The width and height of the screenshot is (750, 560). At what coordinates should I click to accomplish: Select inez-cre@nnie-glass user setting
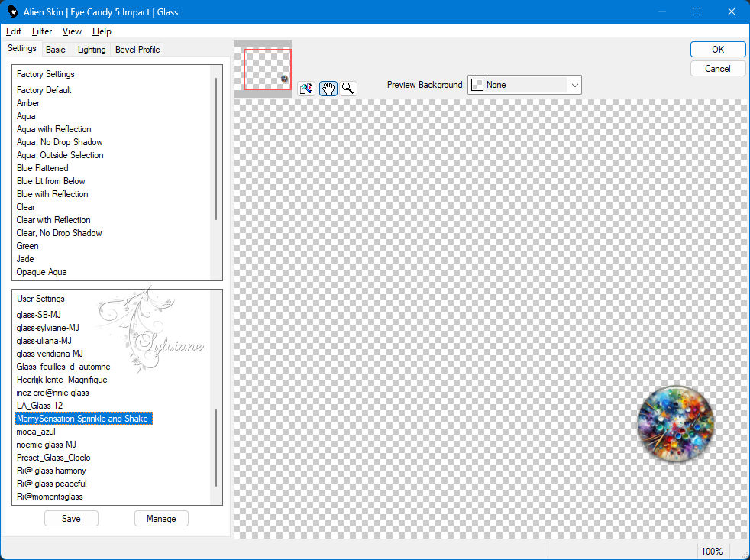point(53,393)
